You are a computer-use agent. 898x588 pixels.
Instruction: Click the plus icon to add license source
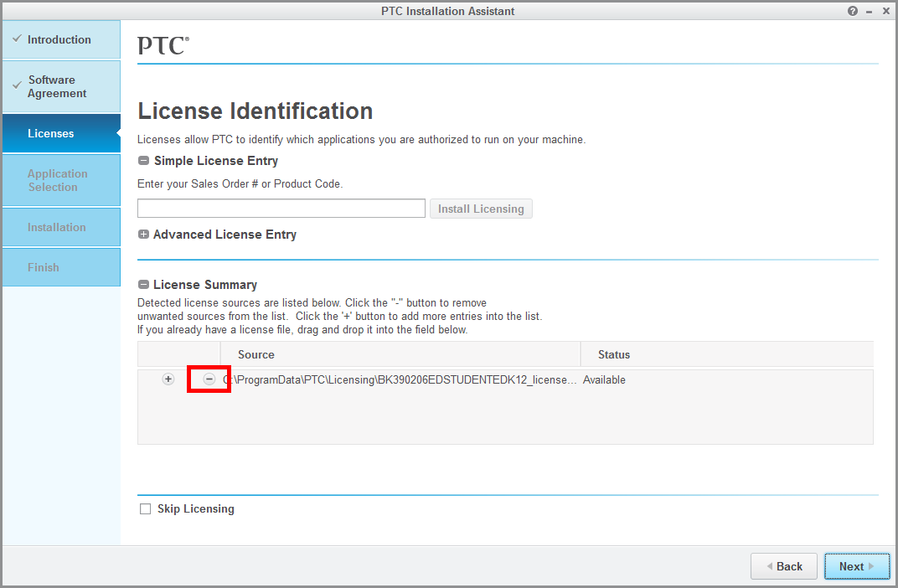168,379
